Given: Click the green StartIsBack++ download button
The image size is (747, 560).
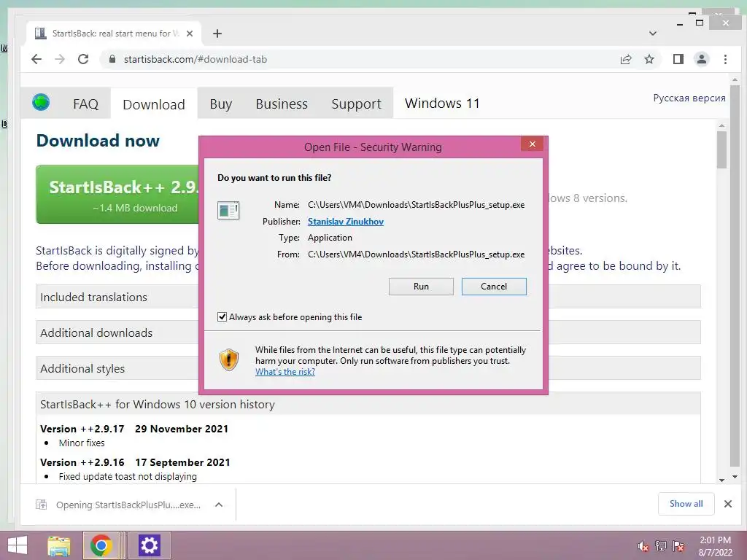Looking at the screenshot, I should point(119,194).
